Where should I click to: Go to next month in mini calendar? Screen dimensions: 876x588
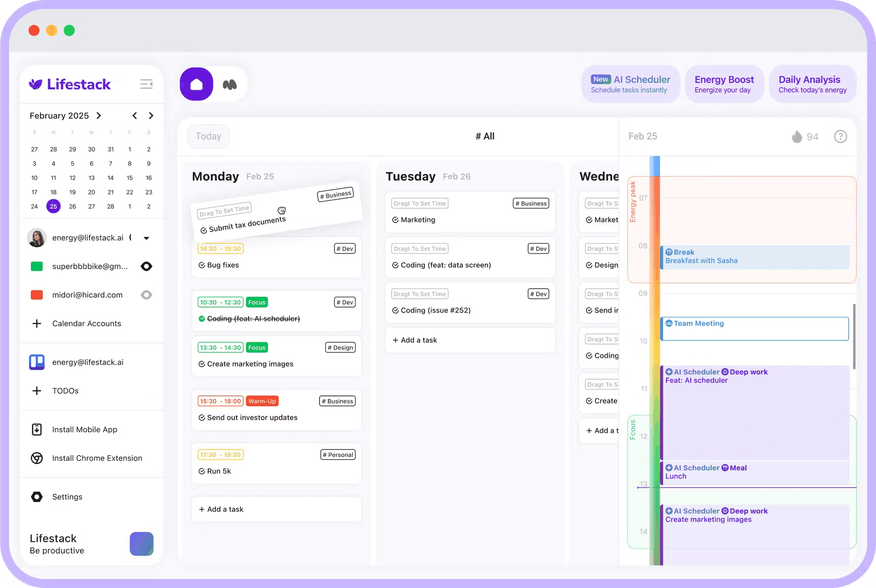tap(151, 115)
